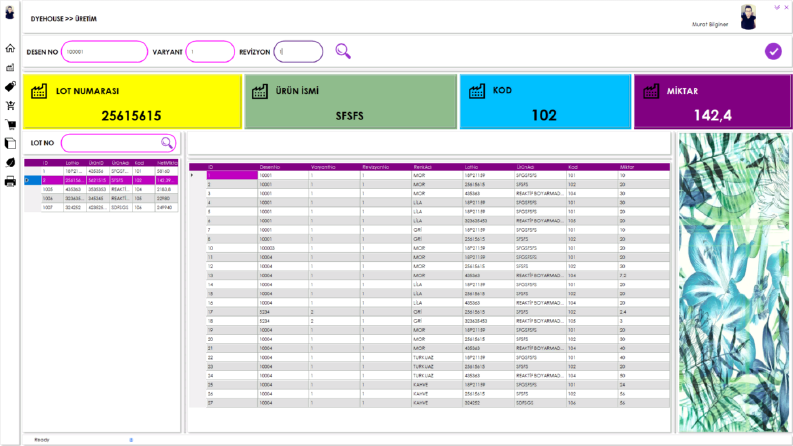The height and width of the screenshot is (446, 793).
Task: Click the Ready status bar text
Action: (42, 439)
